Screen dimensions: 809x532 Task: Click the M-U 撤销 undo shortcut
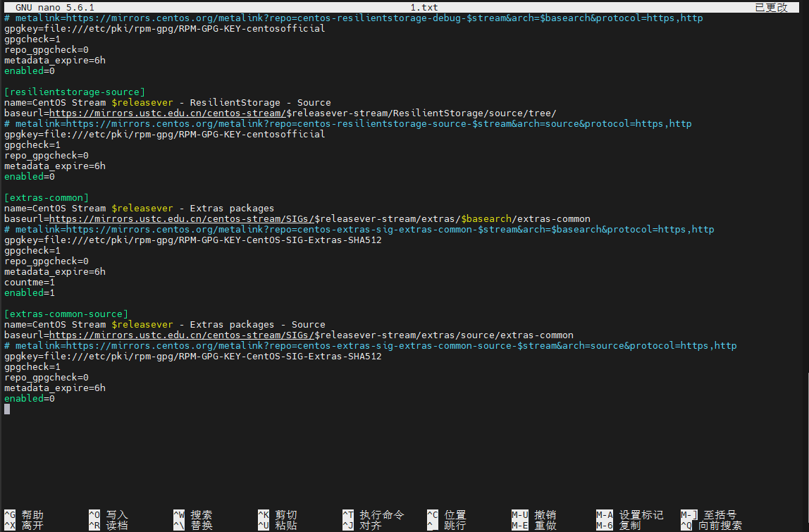click(x=534, y=515)
